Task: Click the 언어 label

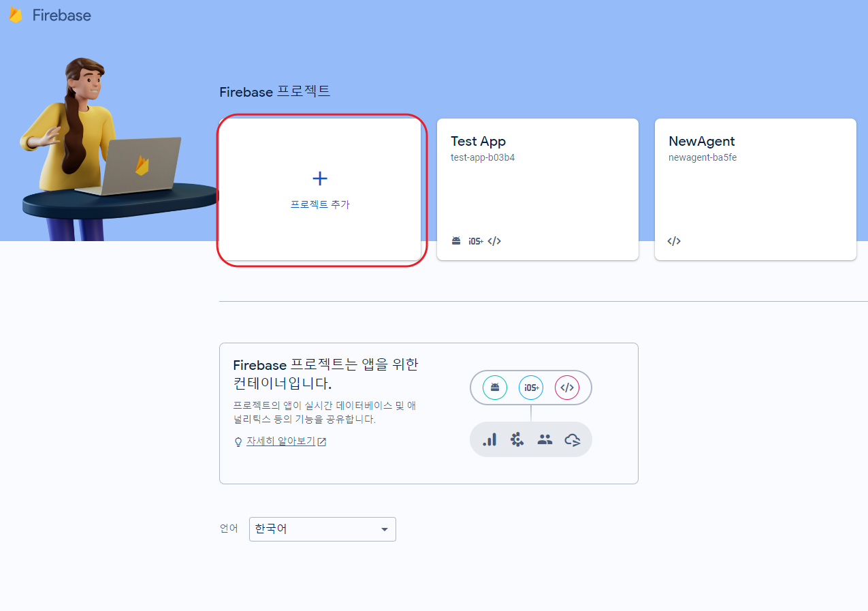Action: [229, 529]
